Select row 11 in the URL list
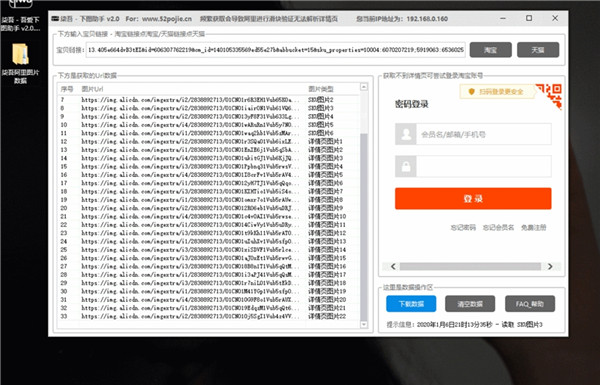 209,133
